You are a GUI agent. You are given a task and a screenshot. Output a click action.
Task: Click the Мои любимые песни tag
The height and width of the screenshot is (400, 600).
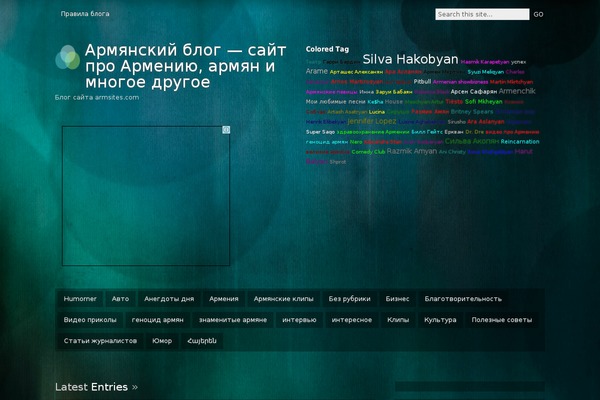[336, 102]
